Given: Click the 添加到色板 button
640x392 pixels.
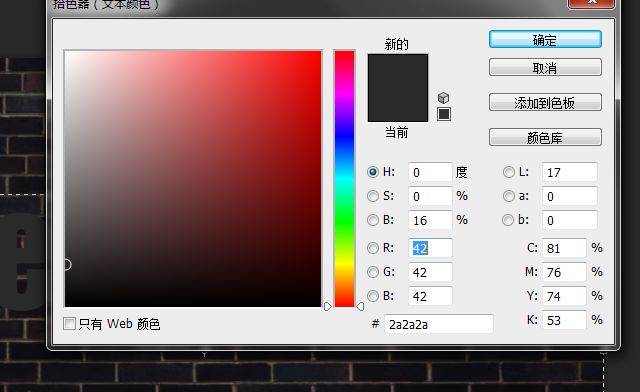Looking at the screenshot, I should 545,102.
